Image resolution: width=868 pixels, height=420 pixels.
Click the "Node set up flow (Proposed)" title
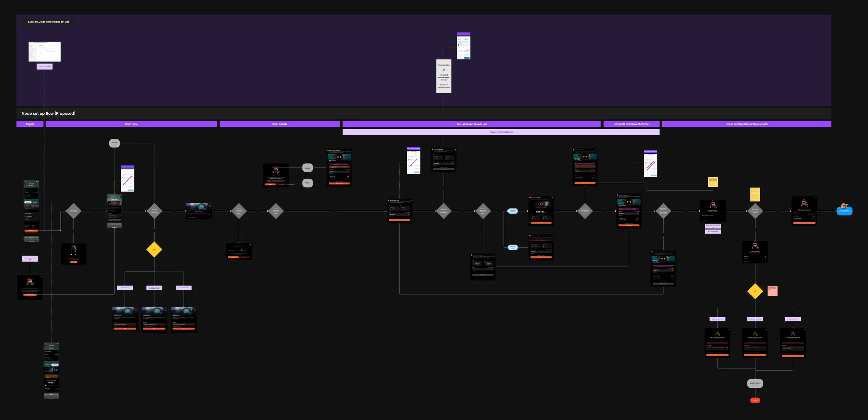(48, 113)
